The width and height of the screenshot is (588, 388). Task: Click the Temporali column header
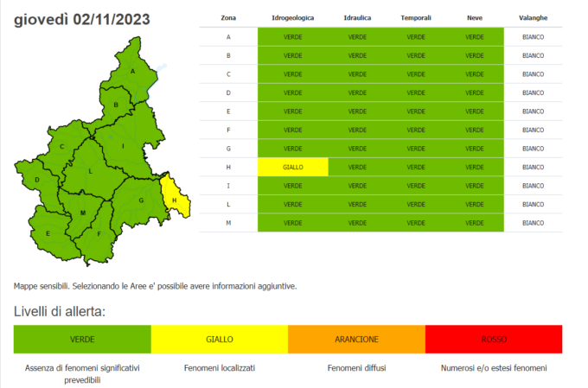click(x=416, y=17)
